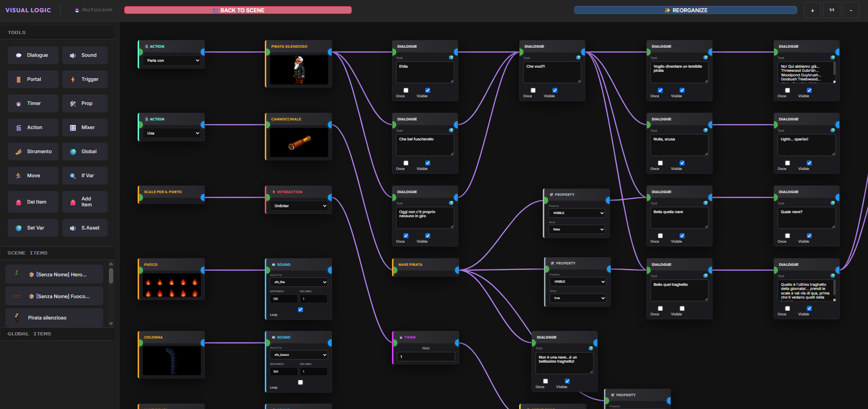Select [Senza Nome] Fuoco scene item
Viewport: 868px width, 409px height.
55,296
